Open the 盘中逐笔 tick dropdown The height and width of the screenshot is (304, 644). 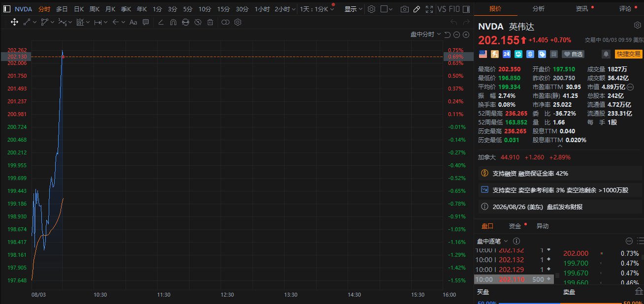(493, 241)
